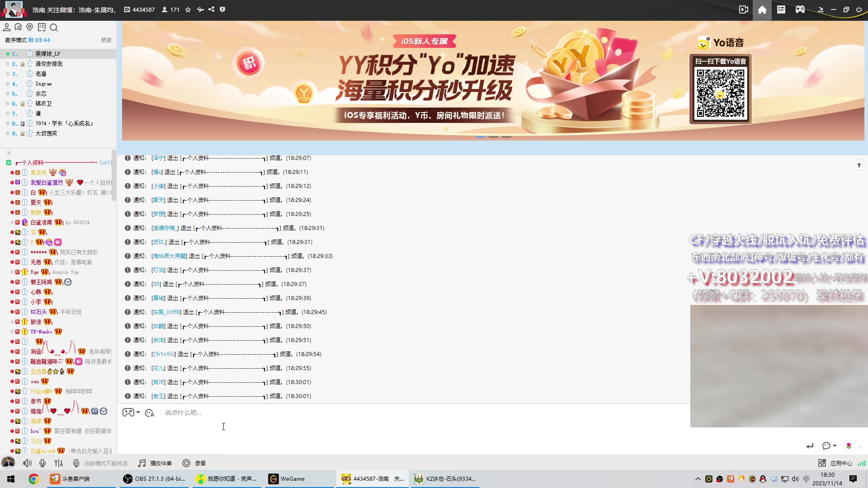The image size is (868, 488).
Task: Click the scroll-to-top arrow in chat panel
Action: tap(859, 165)
